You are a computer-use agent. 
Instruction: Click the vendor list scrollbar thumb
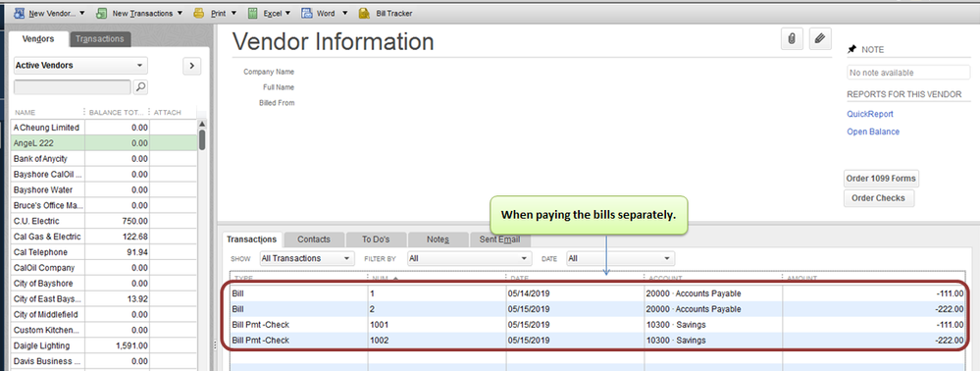pyautogui.click(x=202, y=139)
